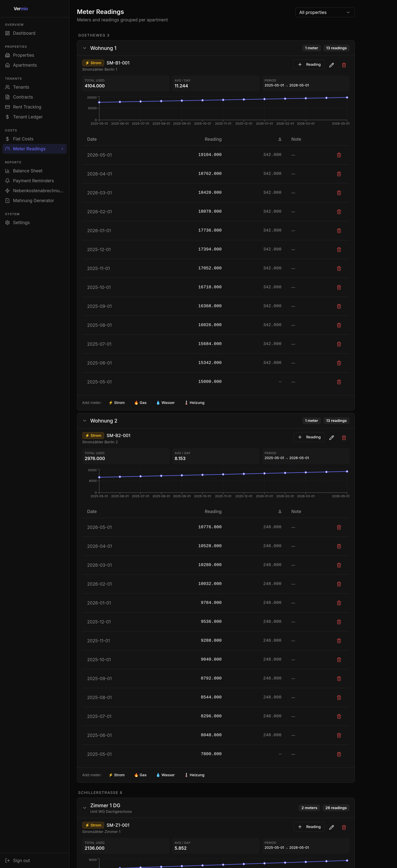
Task: Edit meter SM-B1-001 with pencil icon
Action: [331, 65]
